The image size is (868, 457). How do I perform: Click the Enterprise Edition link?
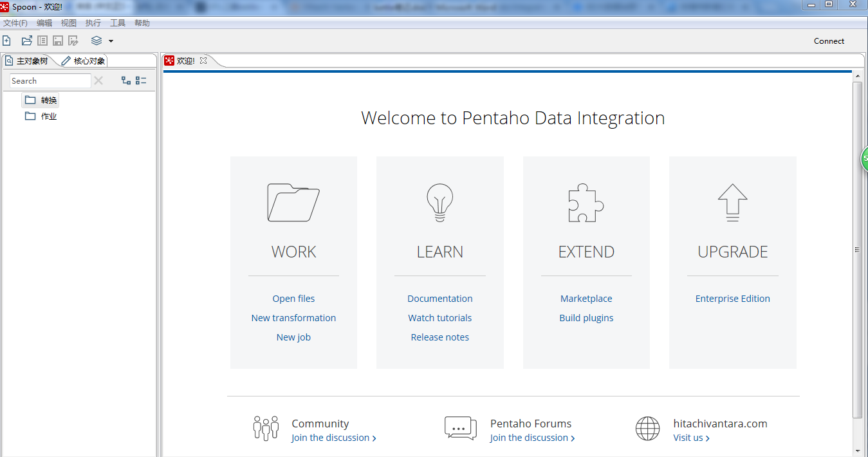[x=732, y=299]
